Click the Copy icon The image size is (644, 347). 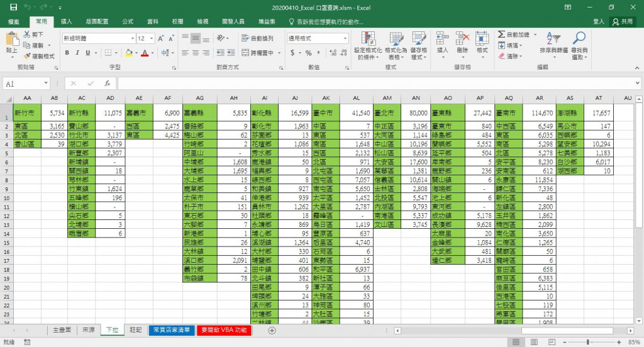(x=27, y=45)
